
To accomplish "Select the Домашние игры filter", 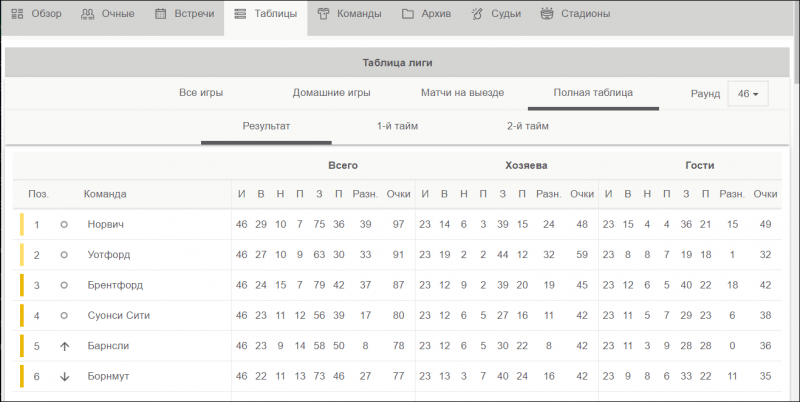I will pos(332,93).
